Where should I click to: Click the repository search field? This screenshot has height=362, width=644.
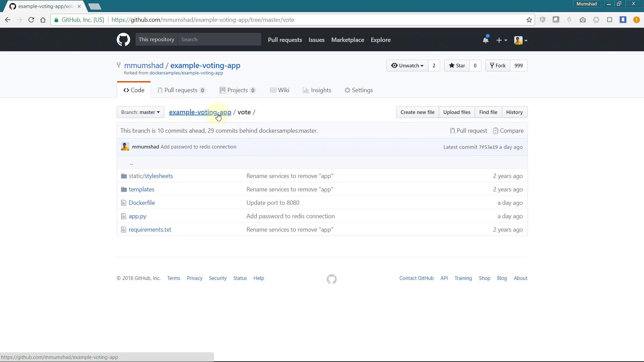[x=219, y=40]
